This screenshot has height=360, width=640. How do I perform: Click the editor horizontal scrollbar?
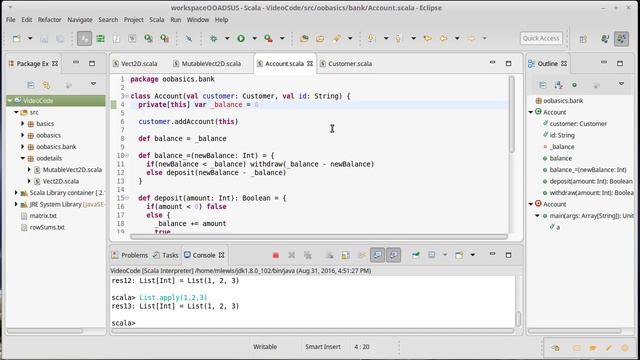[x=319, y=236]
